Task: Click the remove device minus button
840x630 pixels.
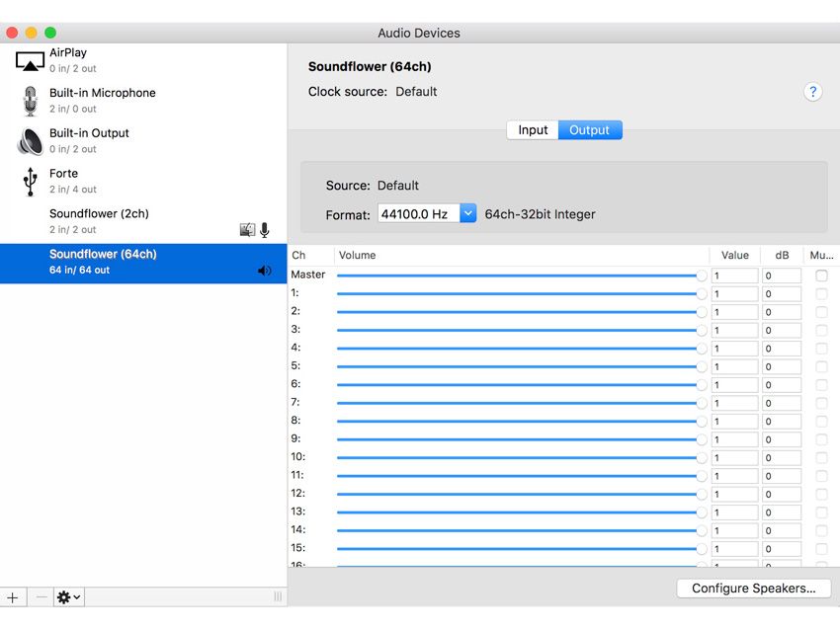Action: click(40, 596)
